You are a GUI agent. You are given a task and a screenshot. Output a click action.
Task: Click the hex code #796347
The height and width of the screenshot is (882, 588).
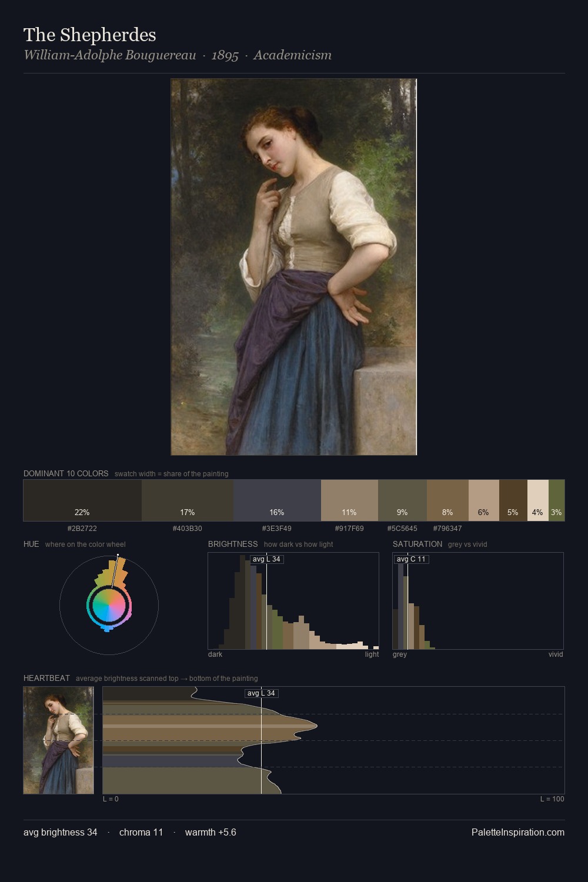click(447, 528)
